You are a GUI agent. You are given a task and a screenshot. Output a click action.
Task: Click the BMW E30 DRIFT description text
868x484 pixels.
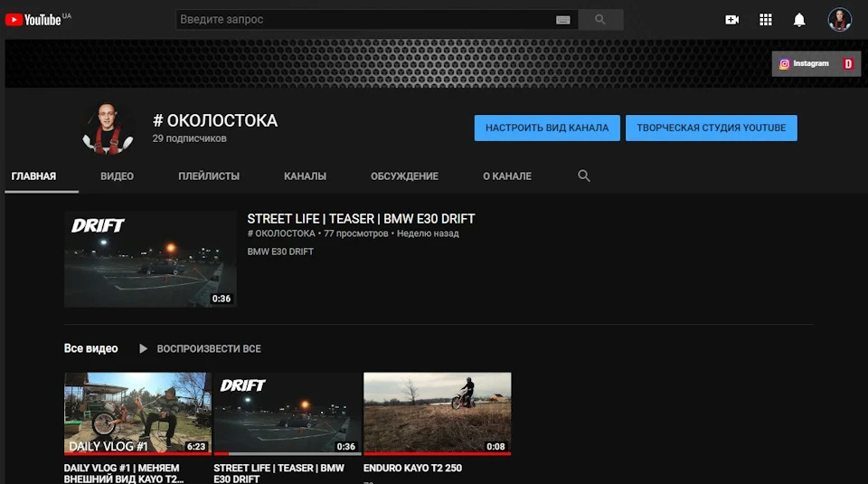280,251
